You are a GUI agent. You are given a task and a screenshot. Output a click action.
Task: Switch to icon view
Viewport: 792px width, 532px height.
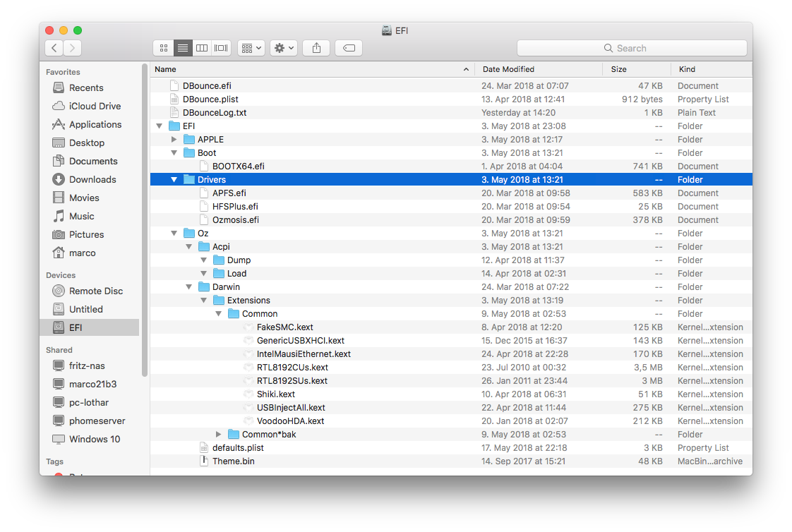[164, 48]
